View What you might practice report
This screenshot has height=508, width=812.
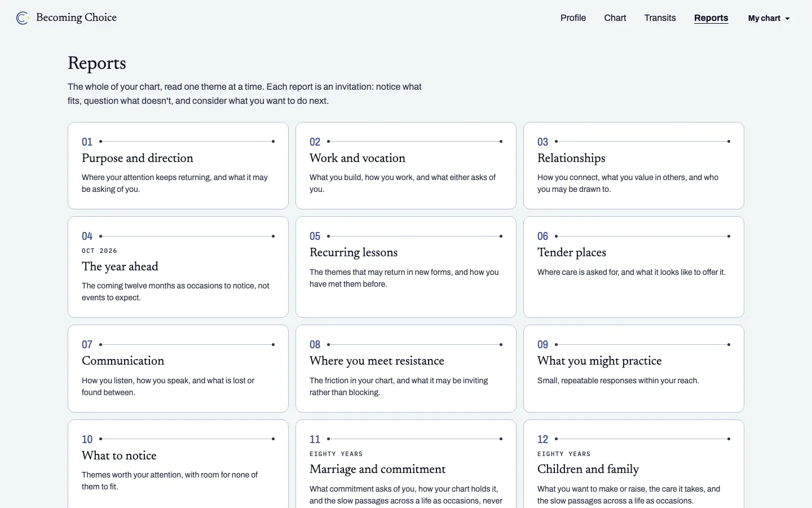(634, 369)
